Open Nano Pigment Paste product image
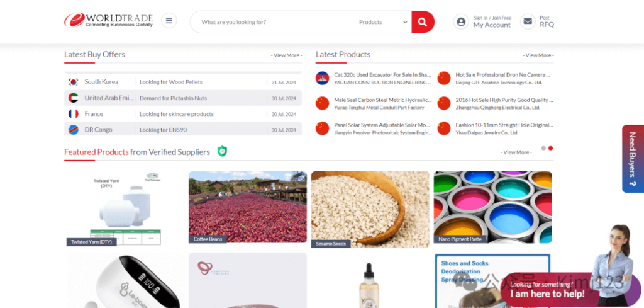644x308 pixels. 493,207
